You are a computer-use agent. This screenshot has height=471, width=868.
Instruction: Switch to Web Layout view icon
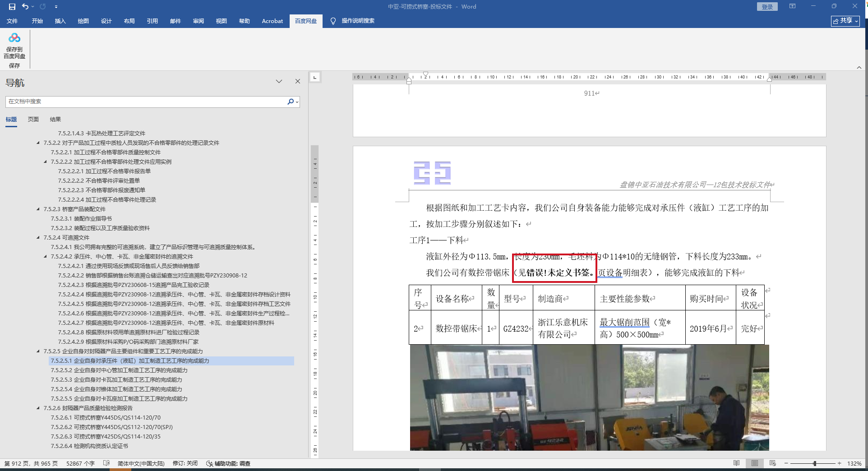[773, 463]
